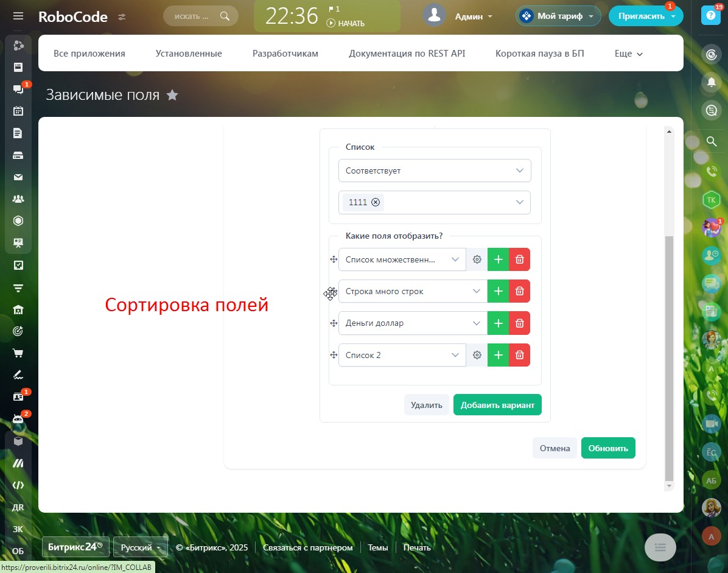
Task: Open the help question mark icon
Action: tap(710, 16)
